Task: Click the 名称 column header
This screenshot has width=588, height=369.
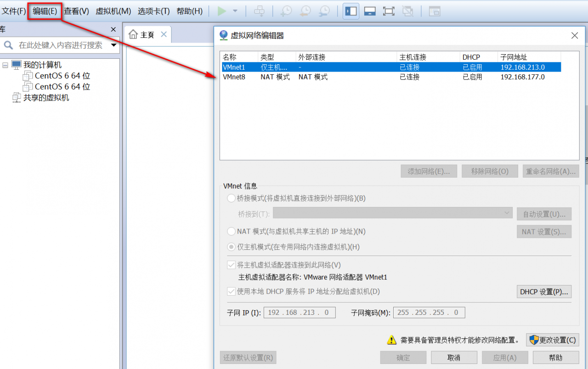Action: click(x=239, y=57)
